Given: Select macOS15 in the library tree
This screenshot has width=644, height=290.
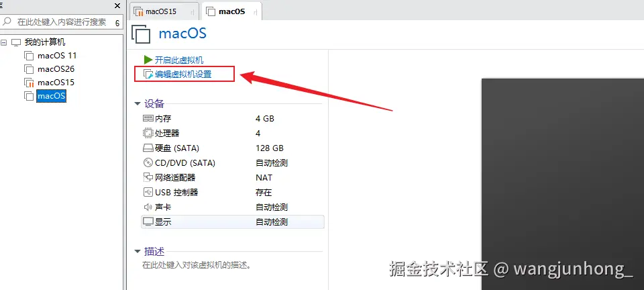Looking at the screenshot, I should pyautogui.click(x=56, y=83).
